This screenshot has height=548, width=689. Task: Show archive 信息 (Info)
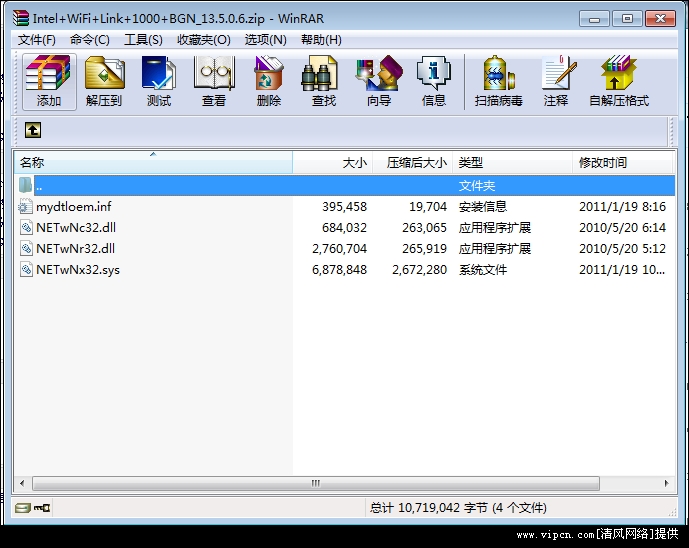click(434, 82)
